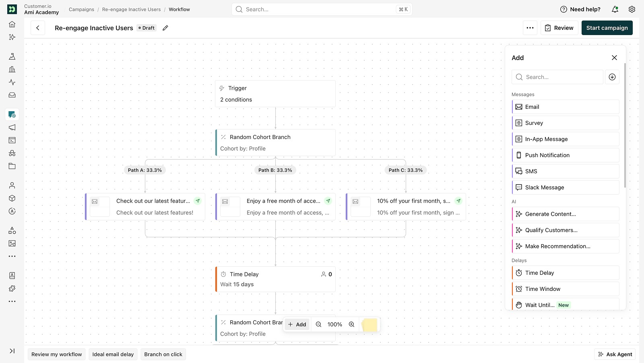Click the pencil icon to rename campaign
The width and height of the screenshot is (644, 363).
pos(165,28)
